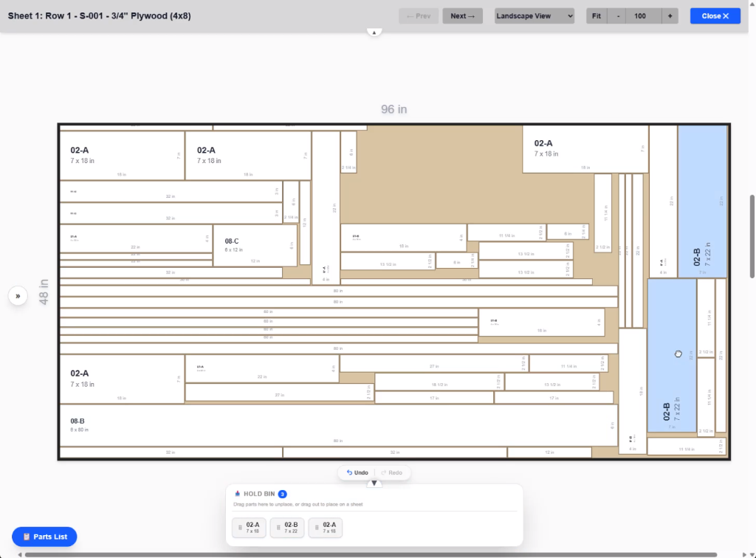Expand the side panel with double chevron
Image resolution: width=756 pixels, height=558 pixels.
18,296
